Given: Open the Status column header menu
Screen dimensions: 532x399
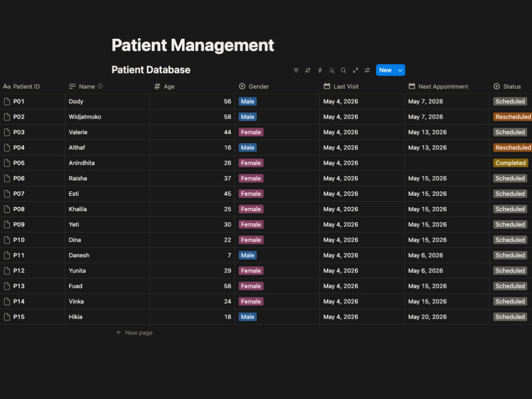Looking at the screenshot, I should (507, 87).
